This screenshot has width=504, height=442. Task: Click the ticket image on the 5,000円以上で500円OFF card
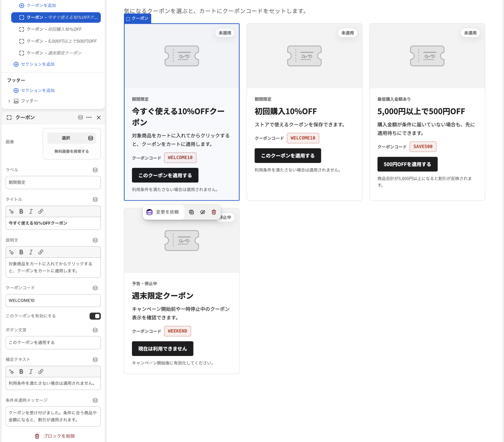pyautogui.click(x=427, y=56)
